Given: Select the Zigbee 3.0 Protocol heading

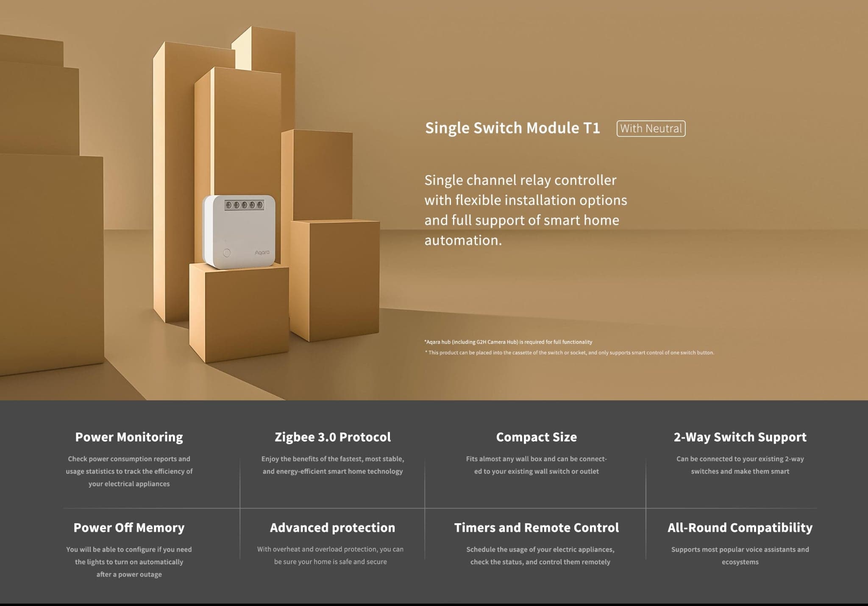Looking at the screenshot, I should [x=333, y=437].
